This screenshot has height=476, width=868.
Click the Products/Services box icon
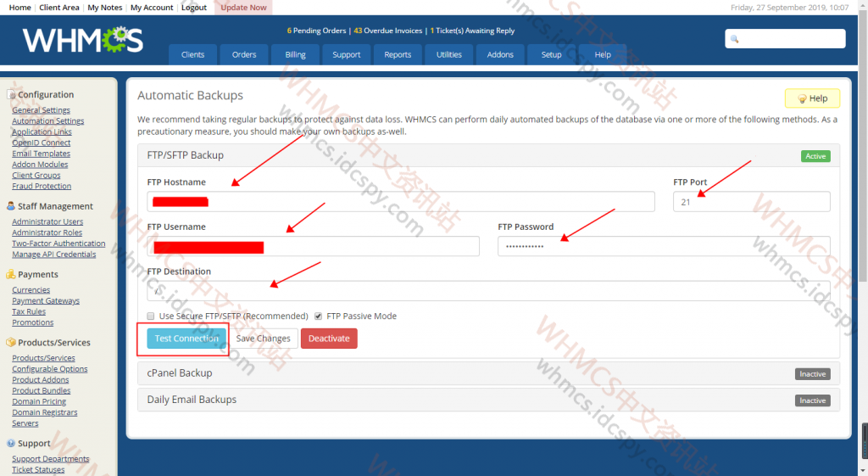pyautogui.click(x=10, y=343)
